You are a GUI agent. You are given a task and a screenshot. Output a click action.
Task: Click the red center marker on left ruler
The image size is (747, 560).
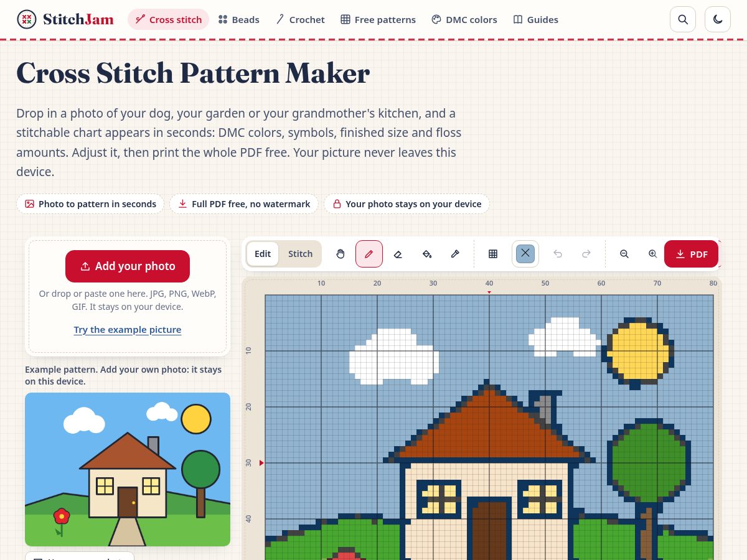coord(261,462)
